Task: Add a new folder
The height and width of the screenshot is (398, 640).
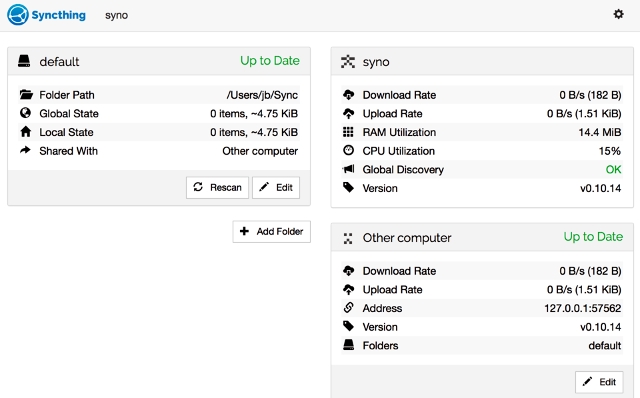Action: (x=271, y=231)
